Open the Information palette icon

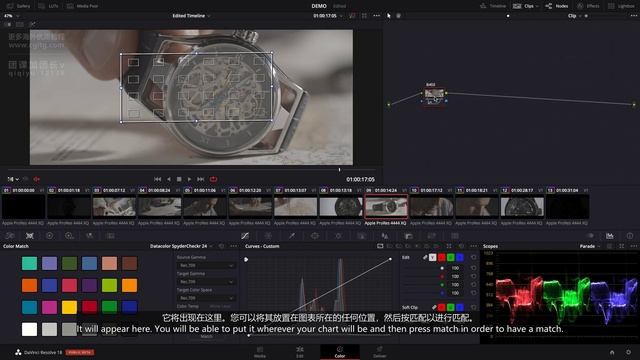pyautogui.click(x=630, y=236)
